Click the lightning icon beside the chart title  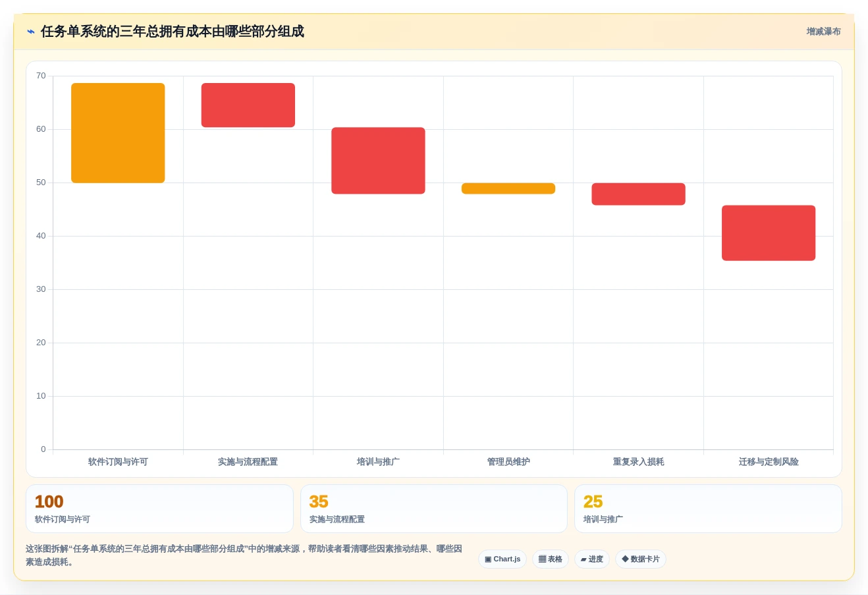(x=31, y=32)
